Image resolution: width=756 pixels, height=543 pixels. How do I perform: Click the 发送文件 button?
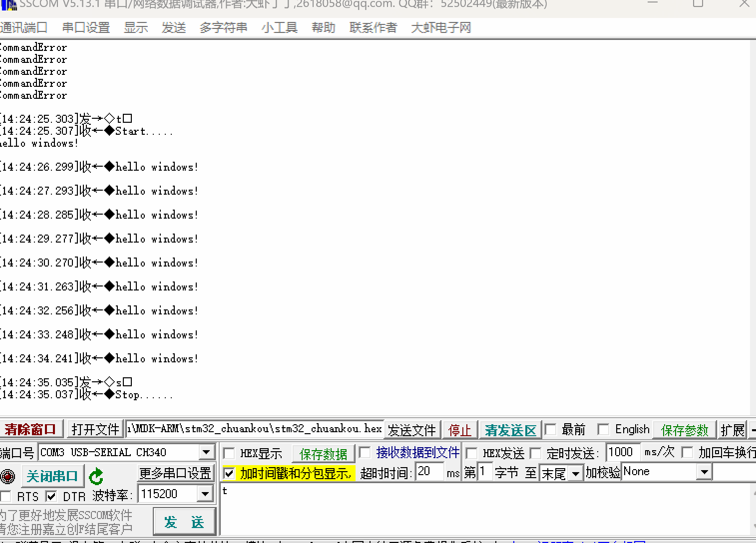pyautogui.click(x=412, y=430)
